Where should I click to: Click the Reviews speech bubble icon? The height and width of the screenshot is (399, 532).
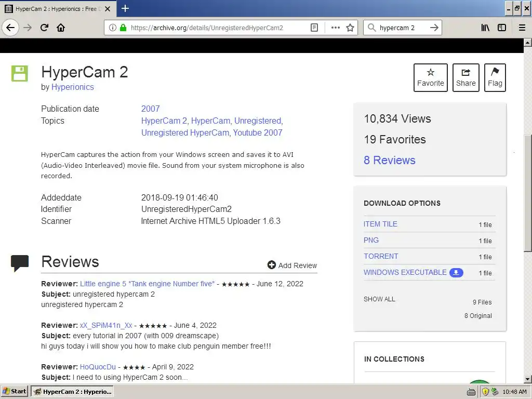click(20, 263)
